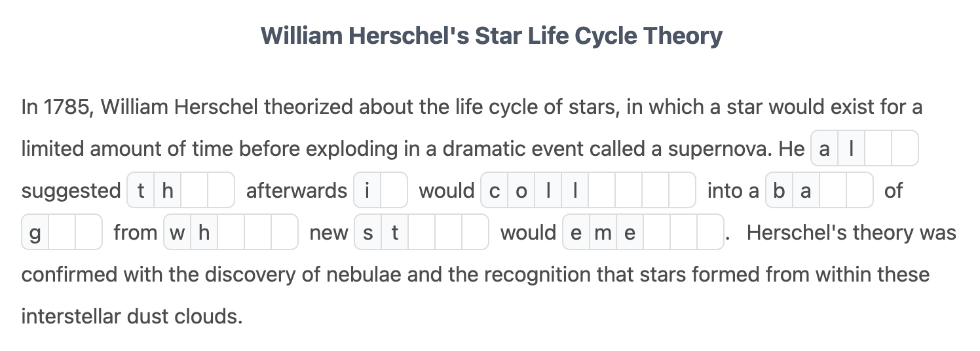Click the first blank box after "eme"

pyautogui.click(x=656, y=232)
